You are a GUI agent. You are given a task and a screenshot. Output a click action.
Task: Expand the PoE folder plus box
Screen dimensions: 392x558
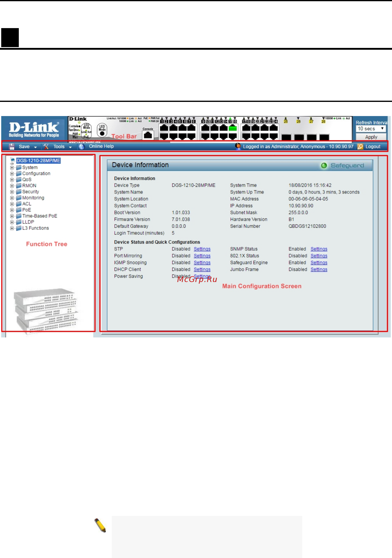(12, 210)
